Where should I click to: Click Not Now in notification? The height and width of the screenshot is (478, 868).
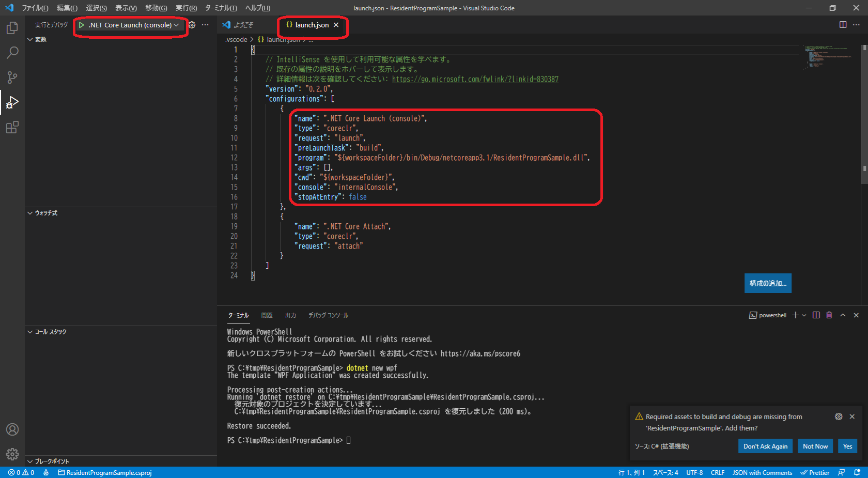pos(815,446)
